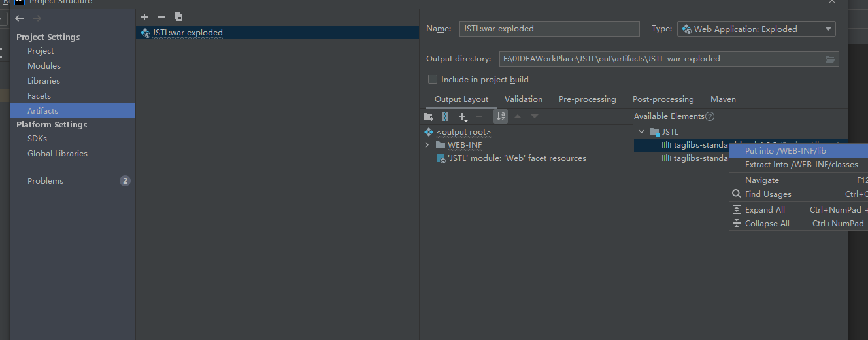
Task: Browse output directory with folder icon
Action: point(830,59)
